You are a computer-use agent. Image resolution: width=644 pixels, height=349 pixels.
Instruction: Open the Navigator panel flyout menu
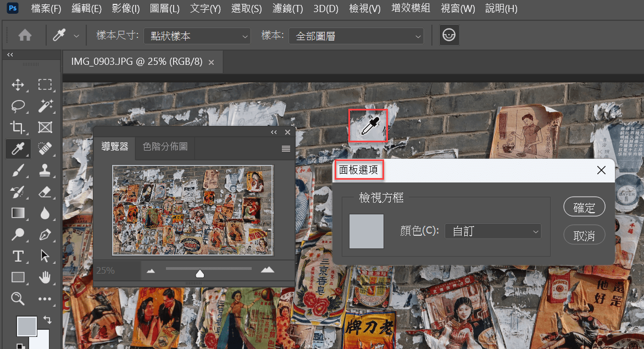(x=286, y=148)
